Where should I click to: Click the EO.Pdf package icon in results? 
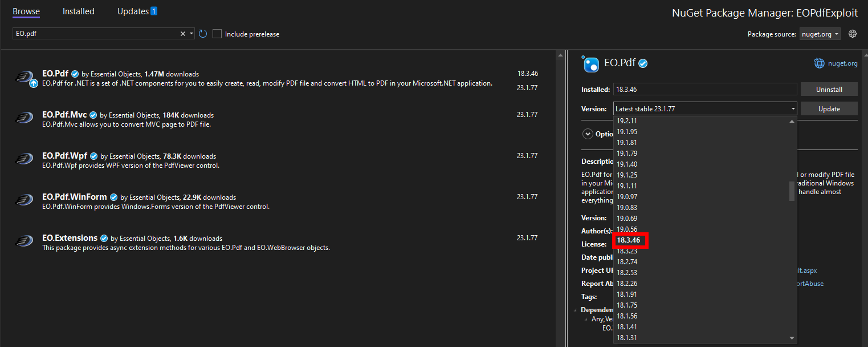(25, 76)
